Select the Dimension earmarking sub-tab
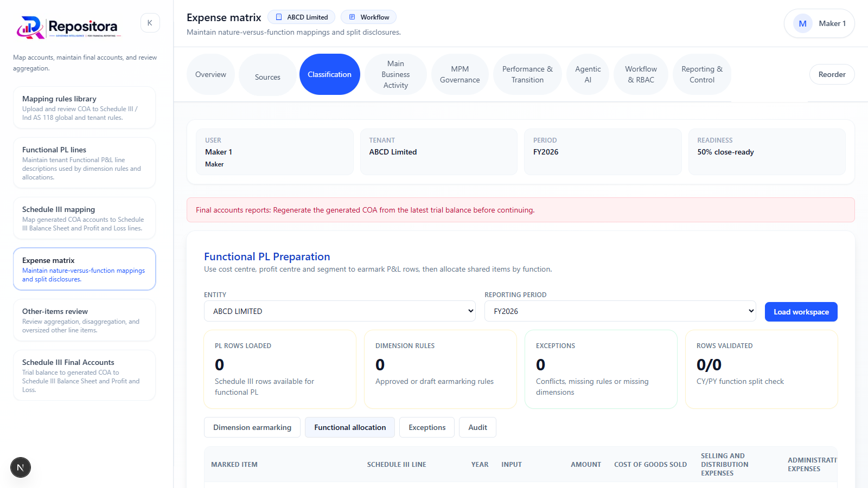 click(x=252, y=427)
